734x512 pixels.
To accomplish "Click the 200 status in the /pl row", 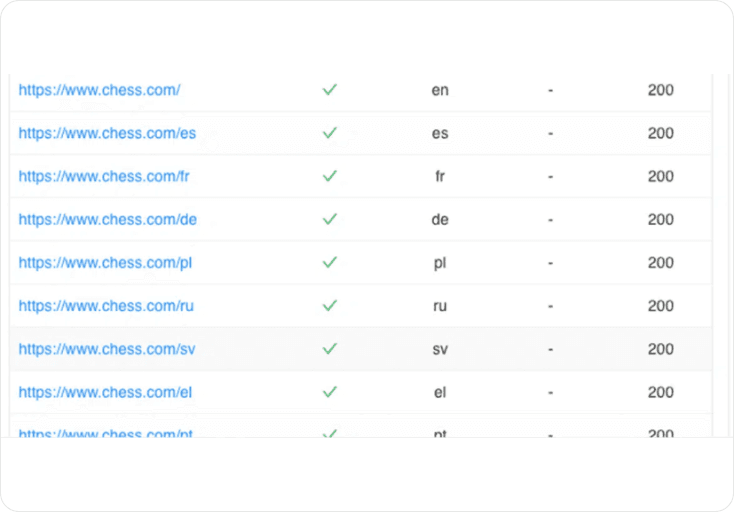I will [x=661, y=263].
